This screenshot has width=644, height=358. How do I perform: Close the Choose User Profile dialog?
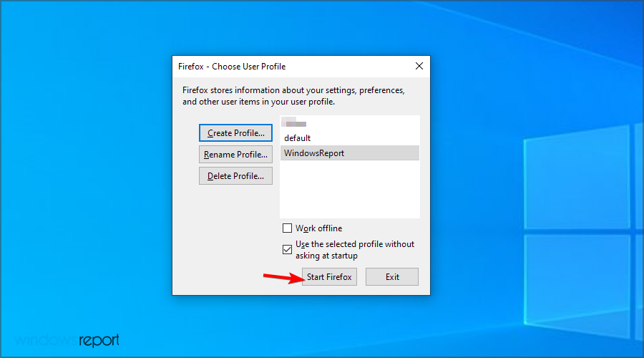coord(419,66)
